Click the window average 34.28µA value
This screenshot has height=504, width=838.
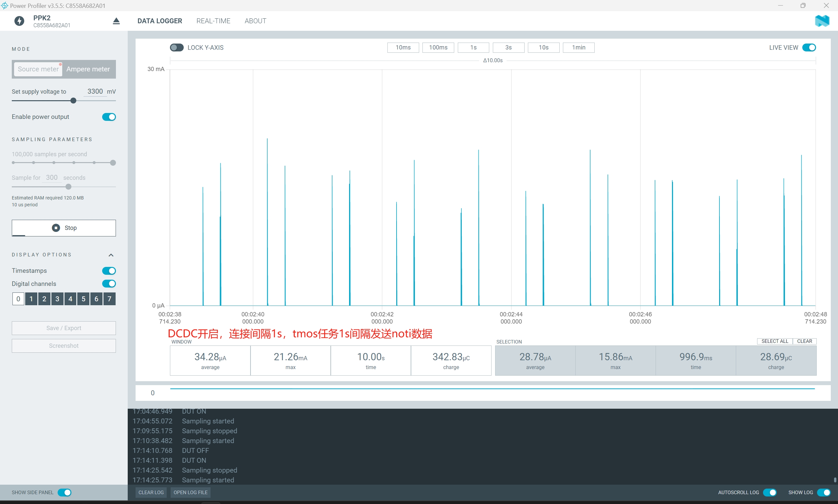click(x=210, y=357)
